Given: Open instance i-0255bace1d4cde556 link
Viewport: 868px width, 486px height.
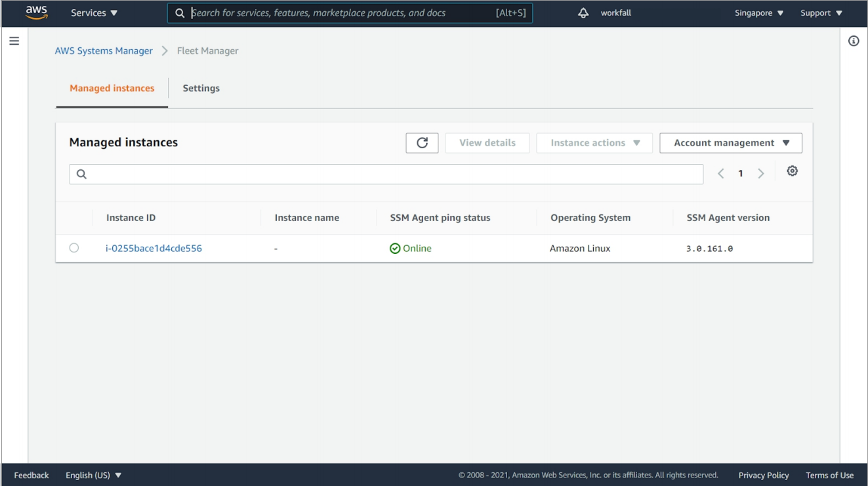Looking at the screenshot, I should pos(154,249).
